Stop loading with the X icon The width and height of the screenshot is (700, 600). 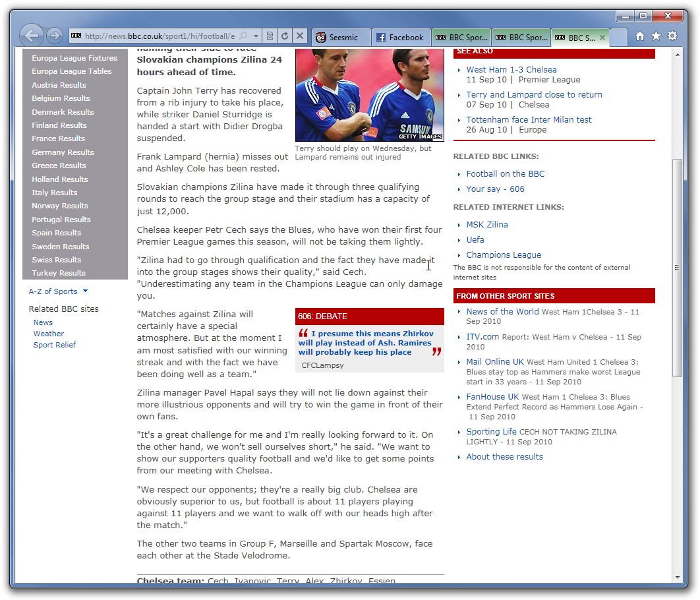300,36
